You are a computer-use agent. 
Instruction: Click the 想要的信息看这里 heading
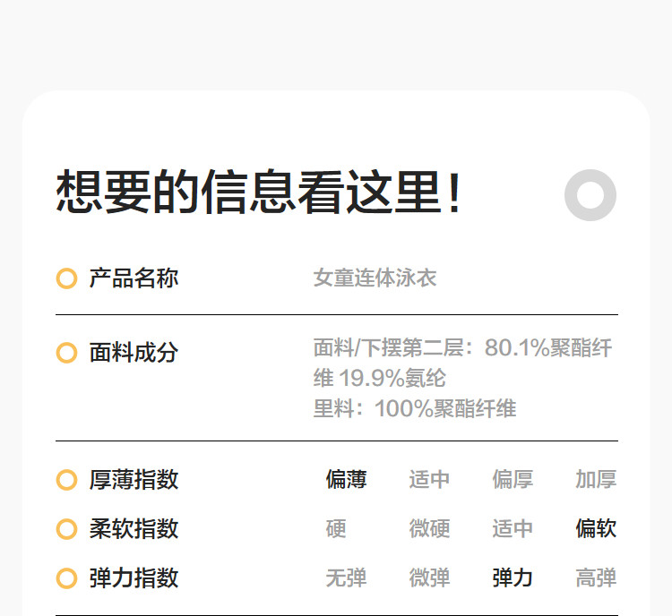coord(260,193)
